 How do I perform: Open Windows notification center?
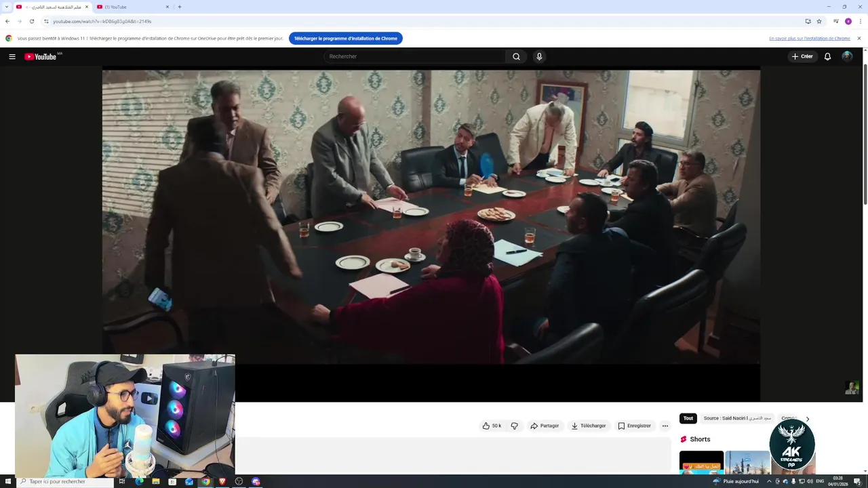[858, 481]
